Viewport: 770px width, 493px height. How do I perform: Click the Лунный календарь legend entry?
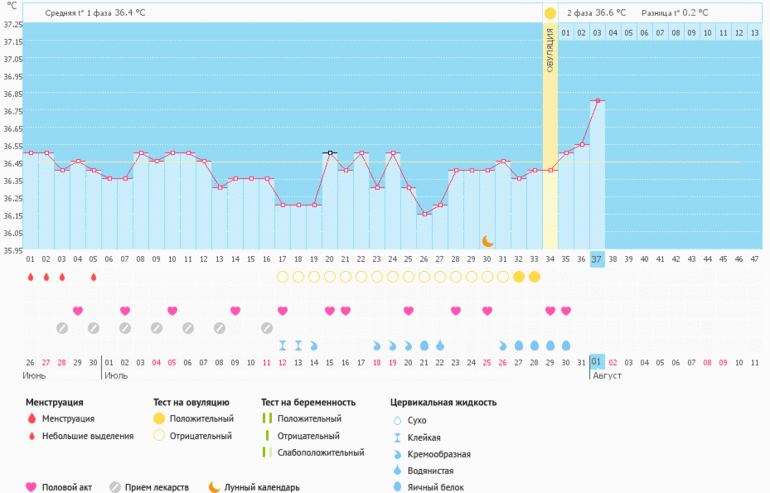coord(248,487)
